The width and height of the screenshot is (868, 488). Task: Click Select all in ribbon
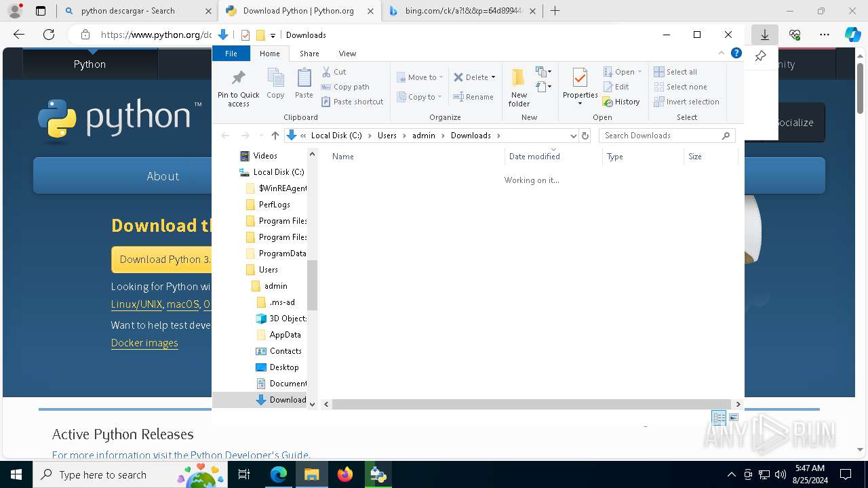coord(675,72)
